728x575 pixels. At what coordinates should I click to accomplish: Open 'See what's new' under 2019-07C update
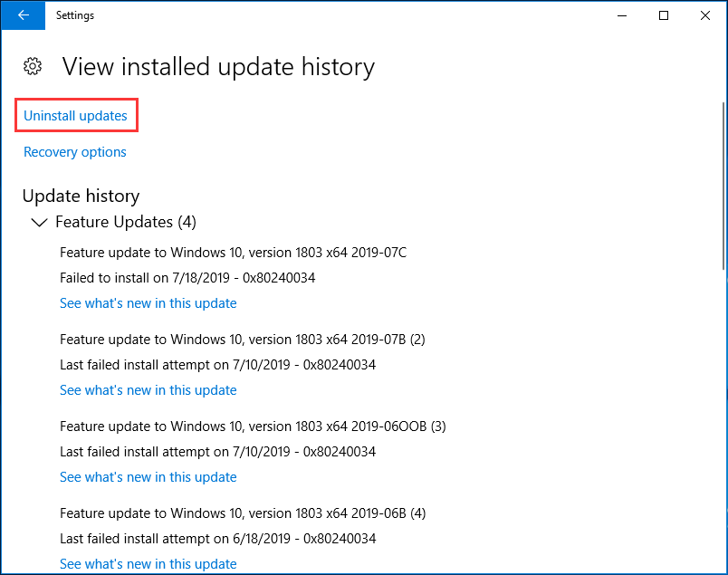pos(148,303)
